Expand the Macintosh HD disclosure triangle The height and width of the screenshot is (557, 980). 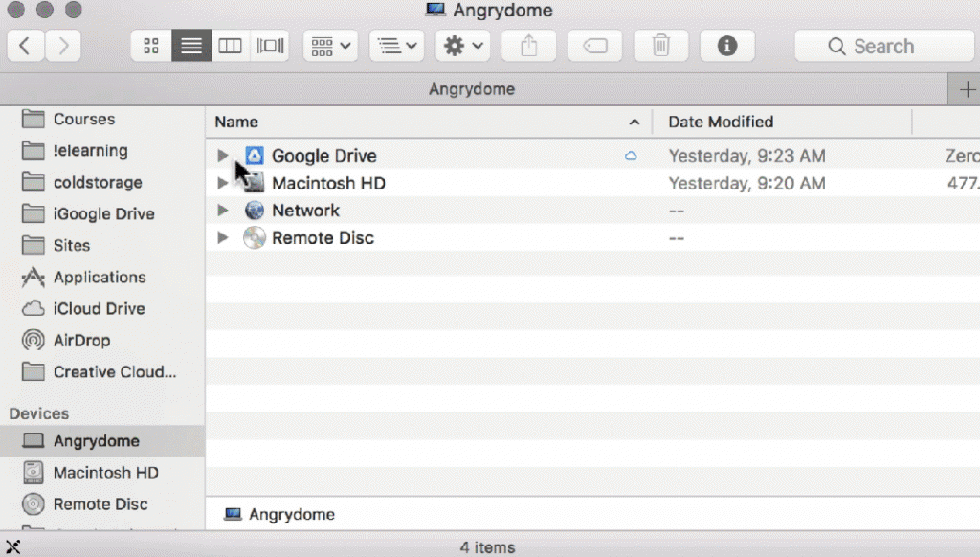222,183
